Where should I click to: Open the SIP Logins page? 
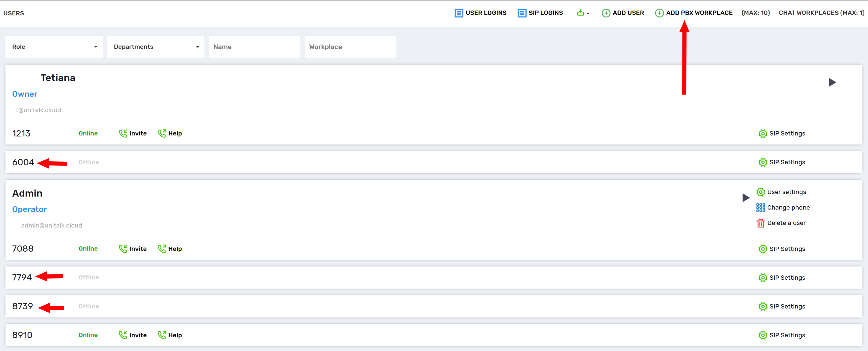(x=540, y=13)
